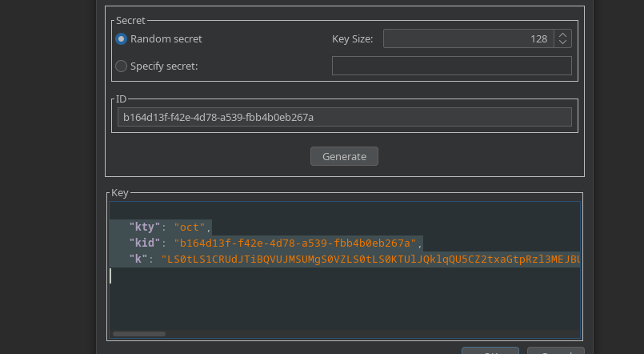Click the Random secret label text
Viewport: 644px width, 354px height.
point(166,38)
